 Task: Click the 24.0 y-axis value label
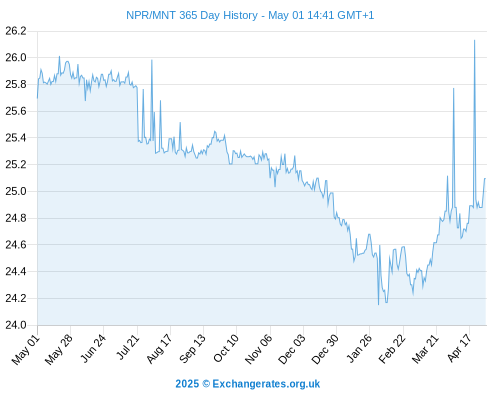(x=16, y=325)
